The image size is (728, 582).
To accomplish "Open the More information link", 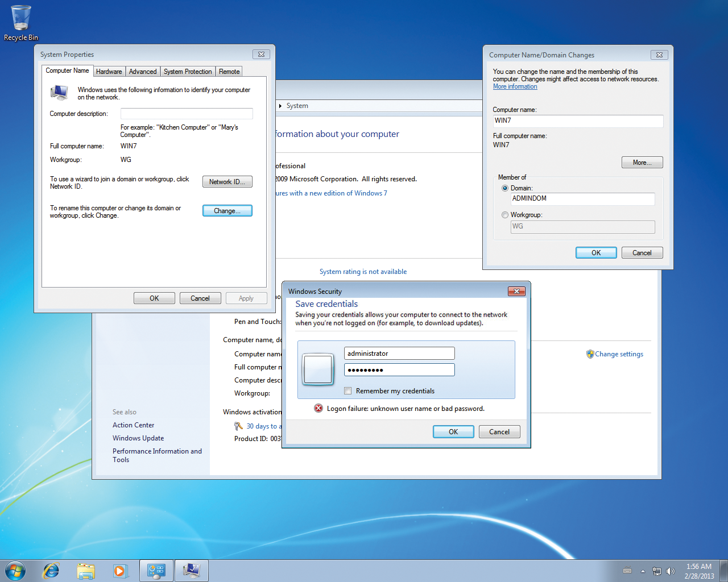I will (x=515, y=86).
